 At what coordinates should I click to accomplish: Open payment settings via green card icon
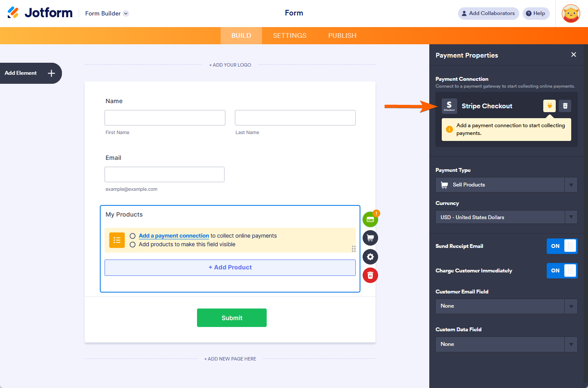pyautogui.click(x=370, y=219)
